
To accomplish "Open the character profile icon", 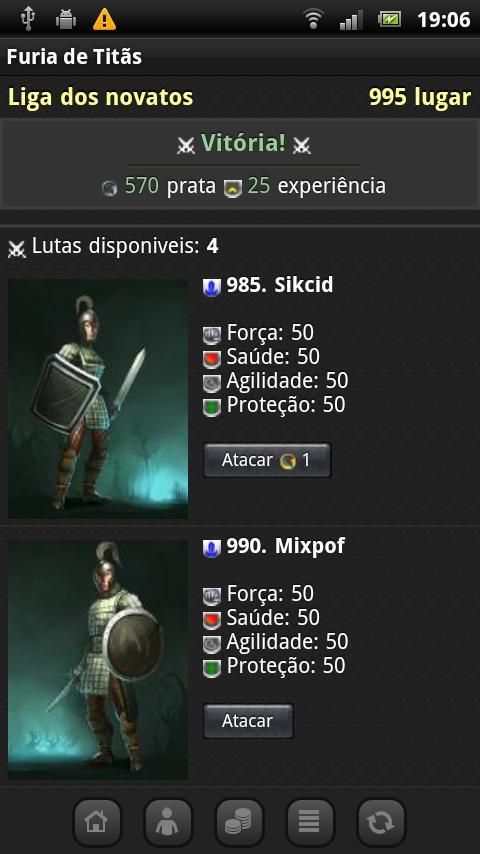I will [168, 822].
